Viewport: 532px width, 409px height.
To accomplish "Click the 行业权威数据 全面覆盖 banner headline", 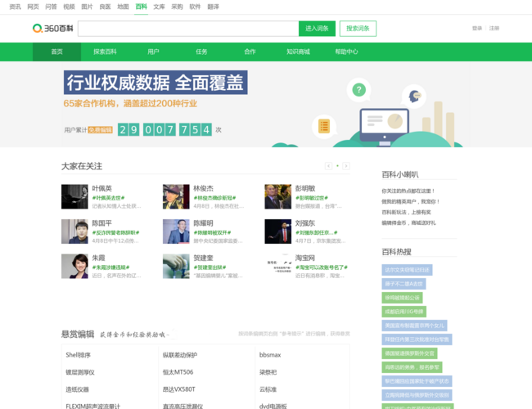I will (x=156, y=83).
